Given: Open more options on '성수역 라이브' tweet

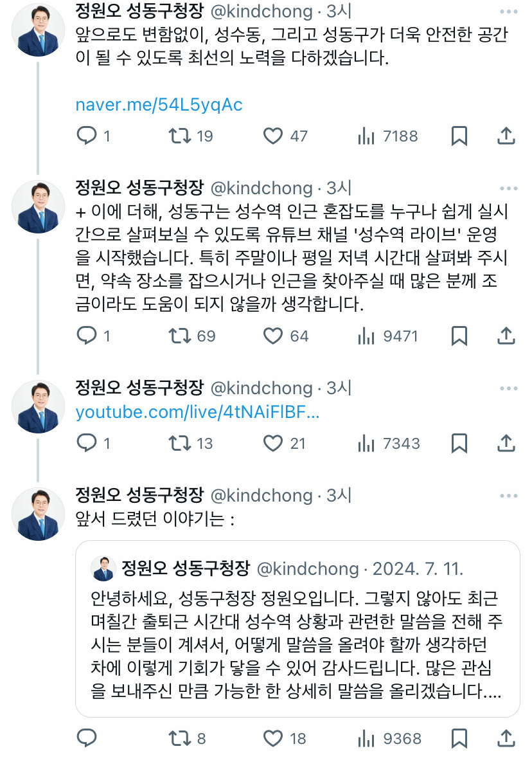Looking at the screenshot, I should coord(508,188).
